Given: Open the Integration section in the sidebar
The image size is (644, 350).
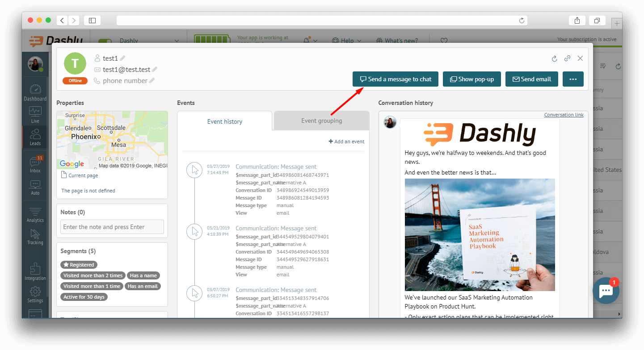Looking at the screenshot, I should pos(35,272).
